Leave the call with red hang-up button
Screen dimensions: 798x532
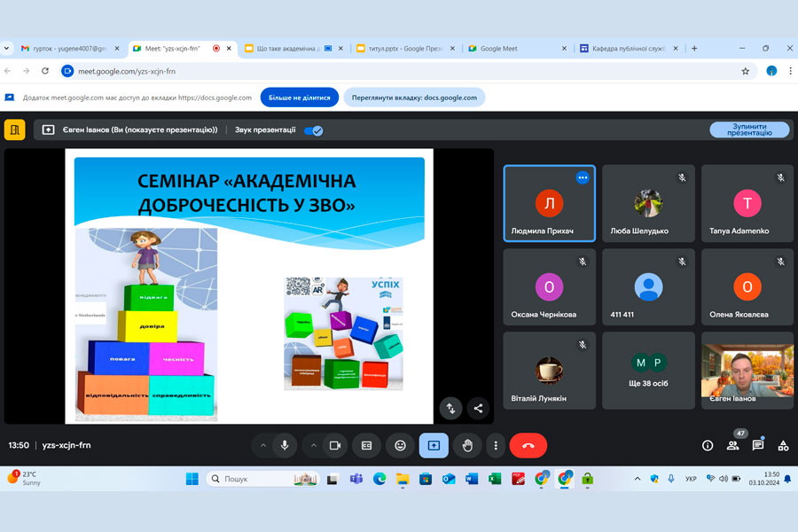(x=528, y=445)
